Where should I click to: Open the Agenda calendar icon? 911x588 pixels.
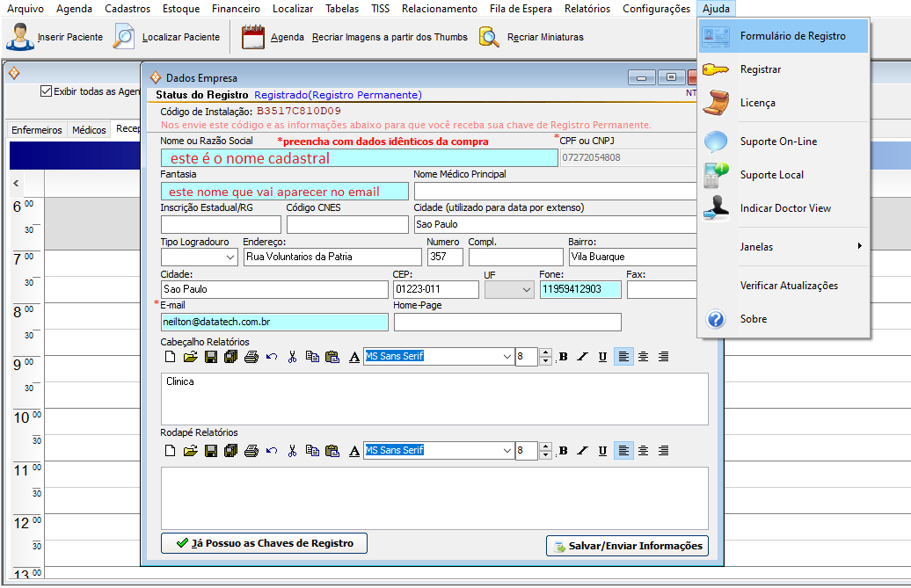(253, 37)
